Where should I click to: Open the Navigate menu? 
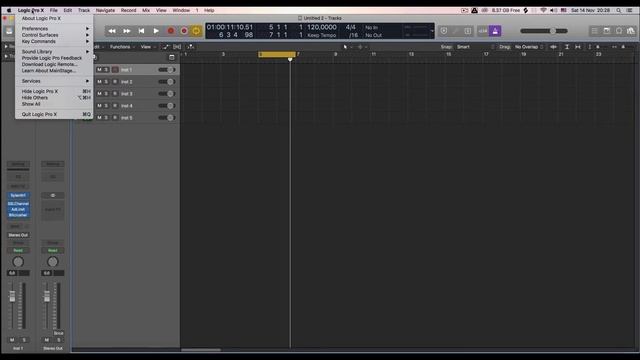point(105,10)
